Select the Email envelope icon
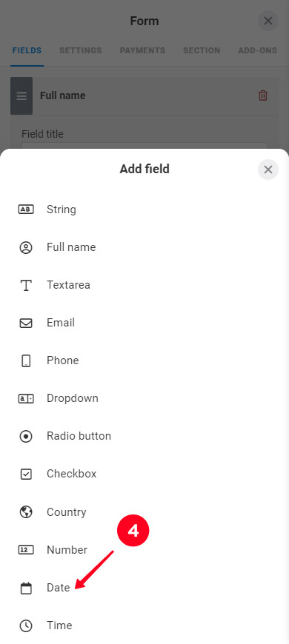This screenshot has width=289, height=644. [x=26, y=323]
